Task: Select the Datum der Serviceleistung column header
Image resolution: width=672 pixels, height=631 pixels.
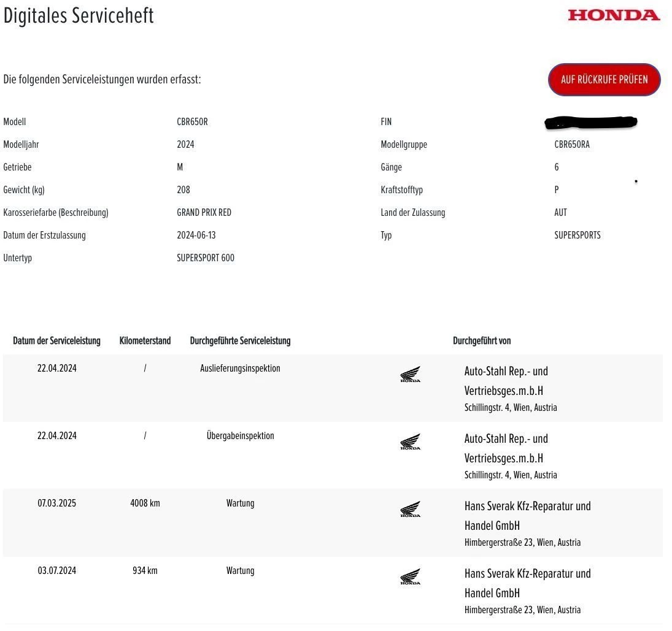Action: coord(56,341)
